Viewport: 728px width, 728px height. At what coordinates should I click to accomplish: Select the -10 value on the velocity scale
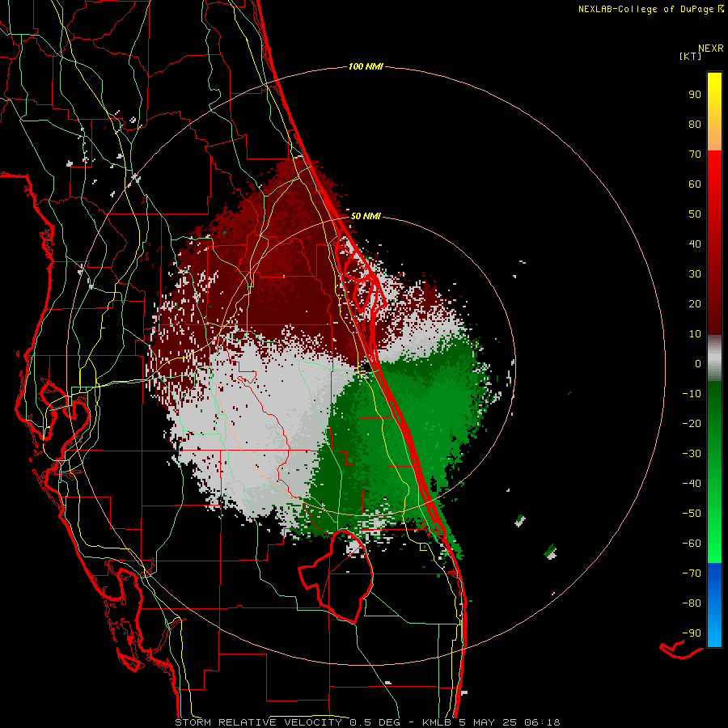pyautogui.click(x=692, y=394)
